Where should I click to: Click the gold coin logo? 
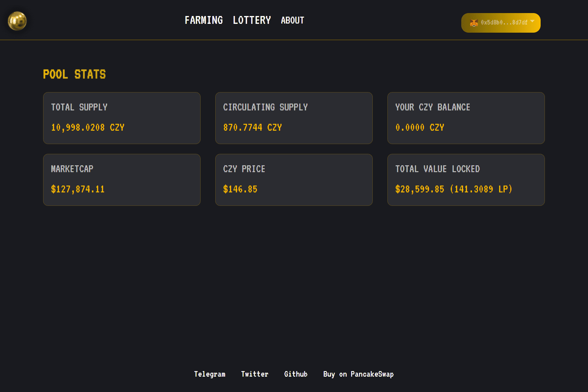point(17,21)
